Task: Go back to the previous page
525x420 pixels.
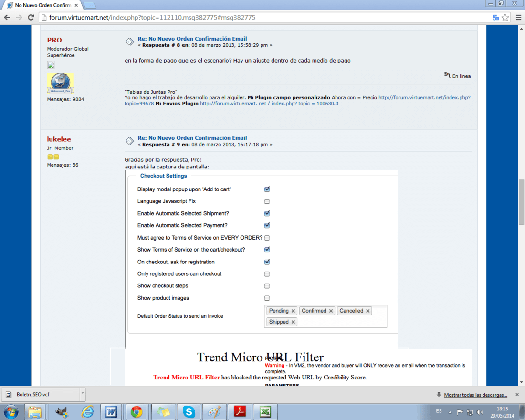Action: point(7,17)
